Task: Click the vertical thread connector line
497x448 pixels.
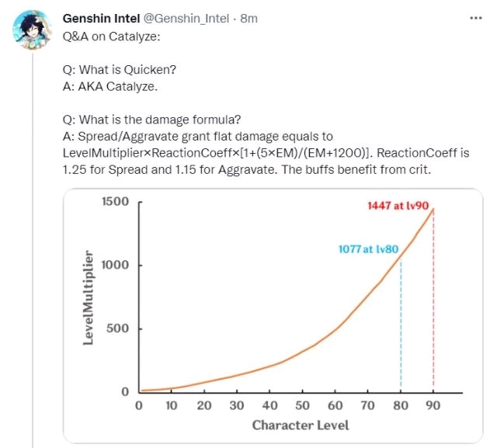Action: (33, 250)
